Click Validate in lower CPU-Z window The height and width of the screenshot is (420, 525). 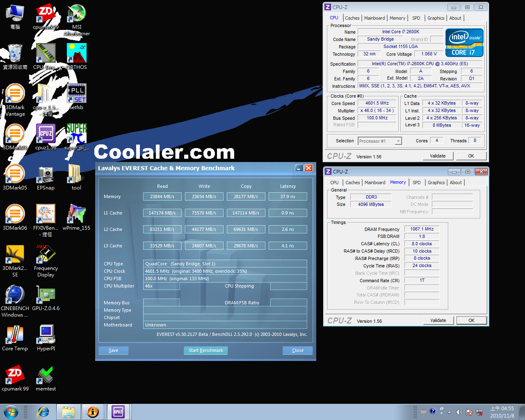tap(438, 320)
